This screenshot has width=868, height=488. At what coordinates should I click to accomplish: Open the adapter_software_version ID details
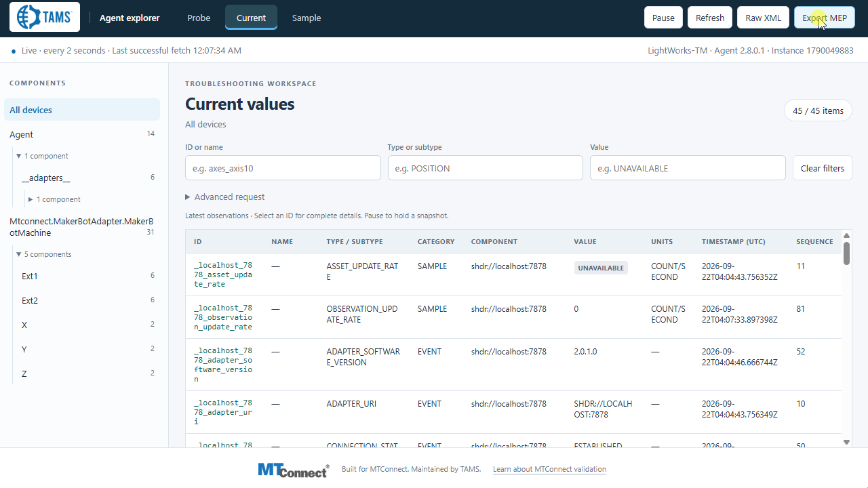tap(223, 365)
